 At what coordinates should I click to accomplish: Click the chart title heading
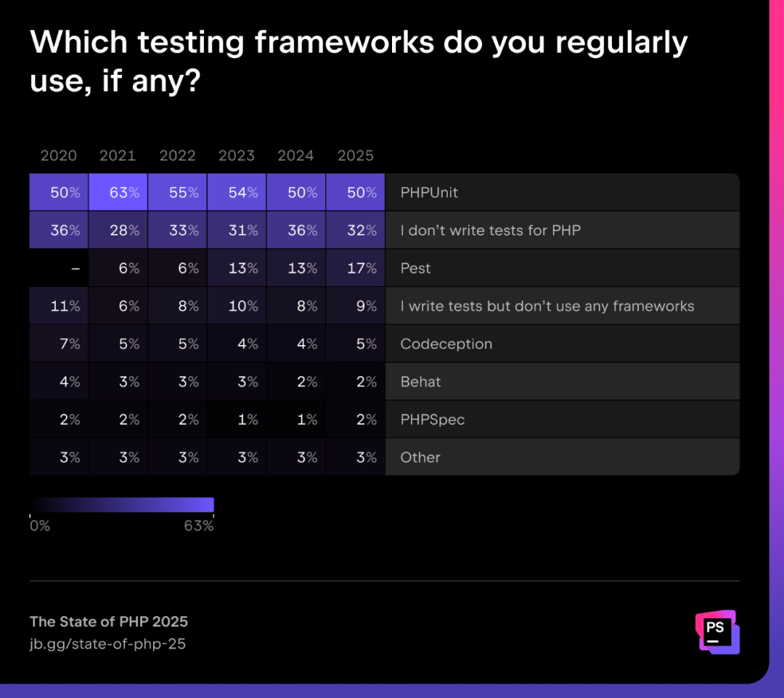359,61
